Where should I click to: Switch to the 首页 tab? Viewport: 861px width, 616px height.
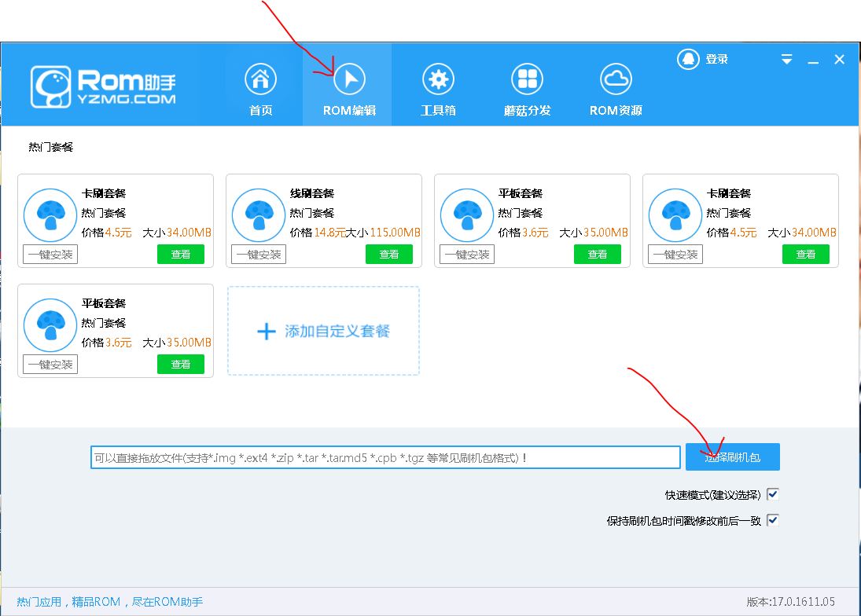(260, 84)
